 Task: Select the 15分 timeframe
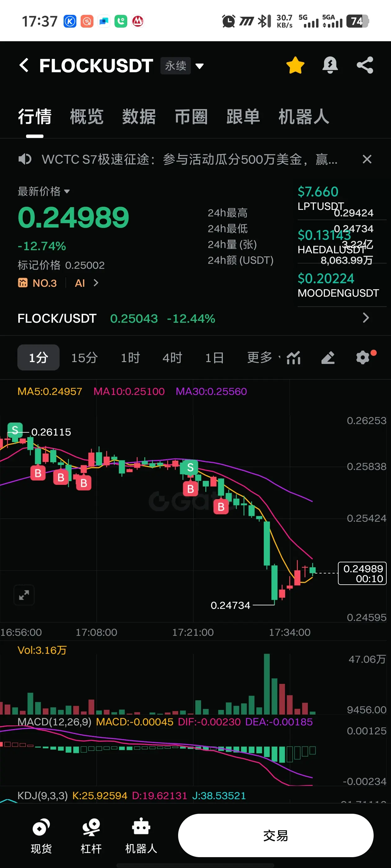[x=84, y=357]
